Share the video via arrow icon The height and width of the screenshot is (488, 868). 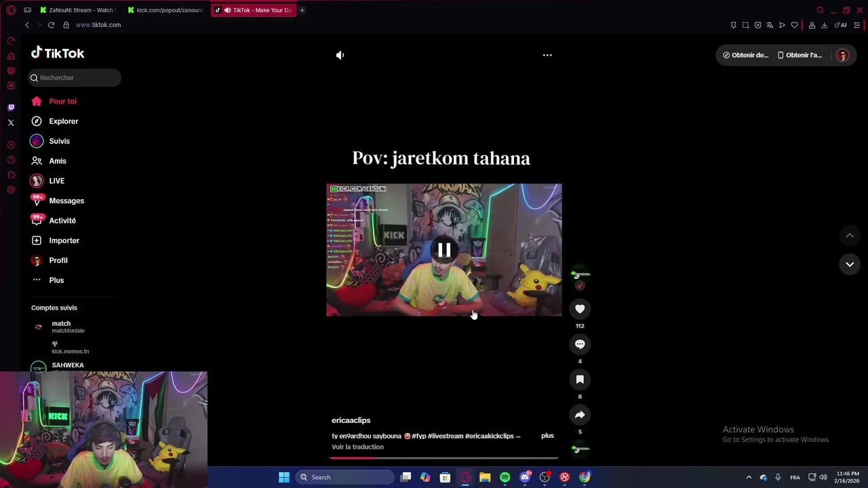coord(580,415)
